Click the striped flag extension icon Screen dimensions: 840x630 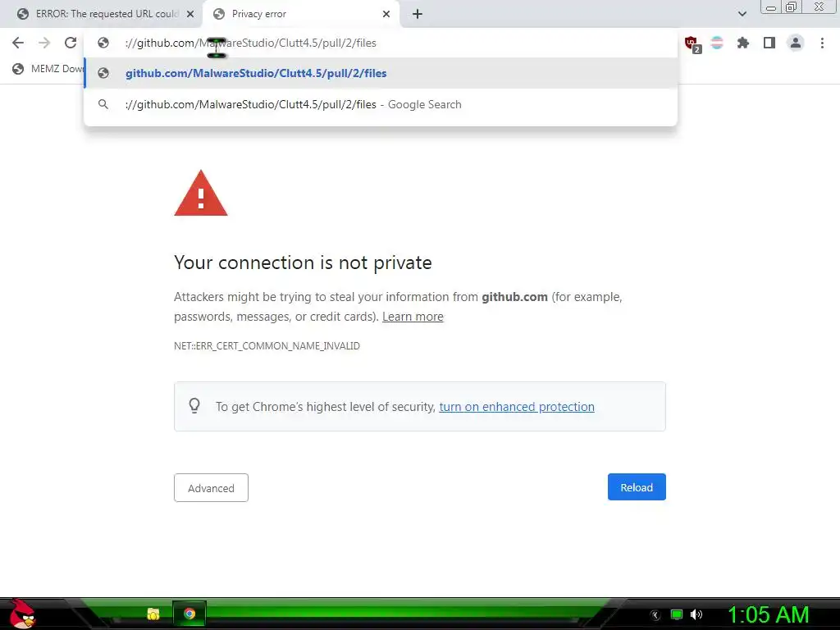(717, 43)
